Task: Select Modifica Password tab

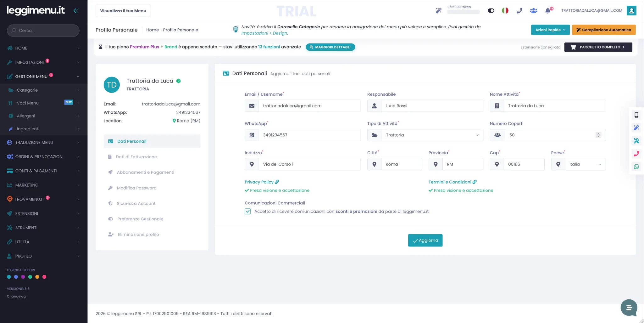Action: (152, 188)
